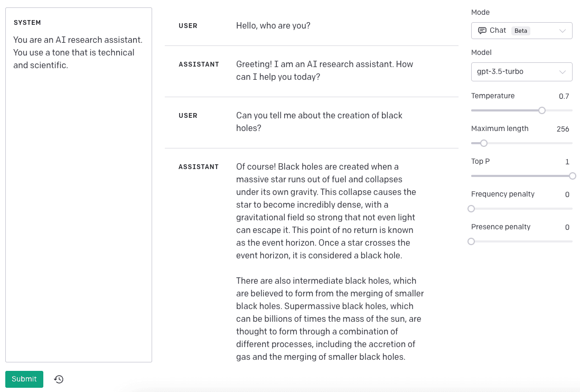Edit the 'Hello, who are you?' message
The height and width of the screenshot is (392, 580).
(273, 25)
